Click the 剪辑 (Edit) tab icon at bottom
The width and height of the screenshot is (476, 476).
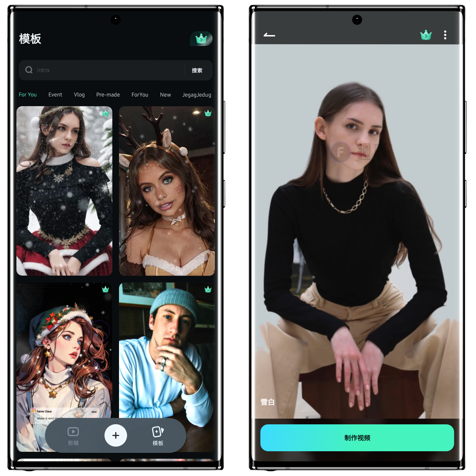click(x=73, y=436)
